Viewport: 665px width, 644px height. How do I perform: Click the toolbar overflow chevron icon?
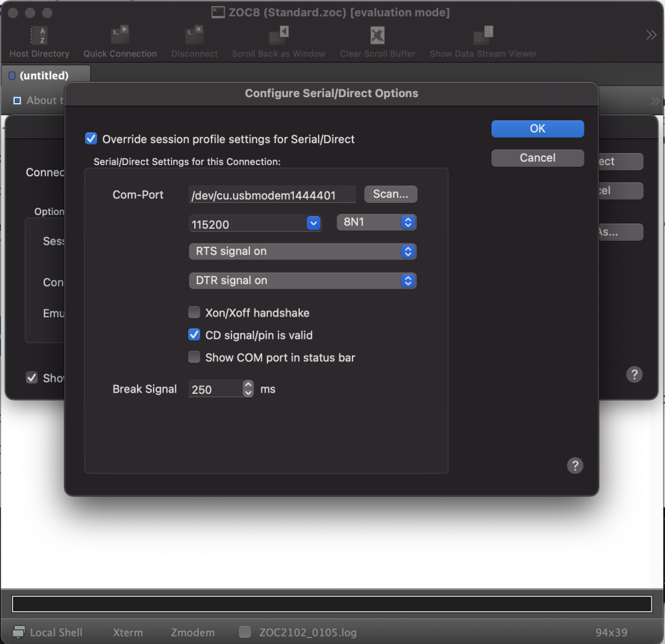pos(651,35)
